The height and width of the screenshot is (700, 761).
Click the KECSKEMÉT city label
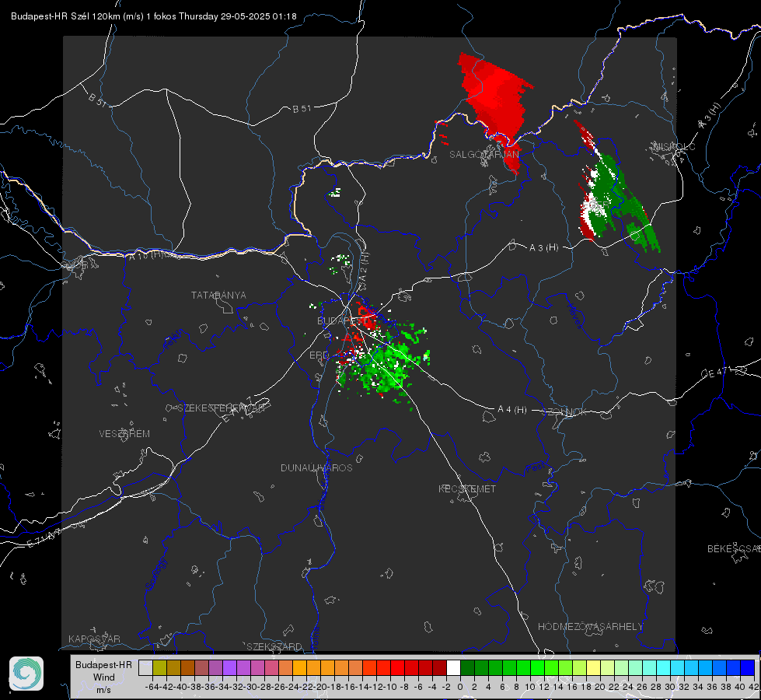click(x=467, y=488)
